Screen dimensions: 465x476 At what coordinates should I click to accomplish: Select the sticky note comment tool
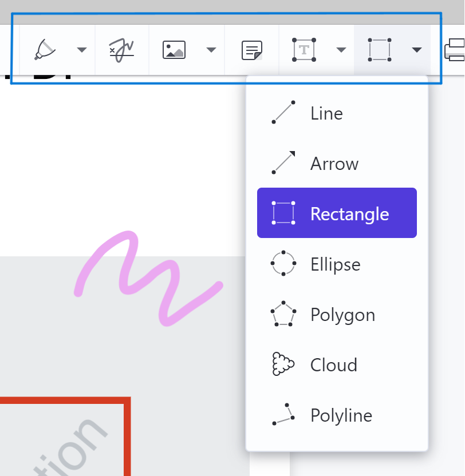[x=252, y=50]
